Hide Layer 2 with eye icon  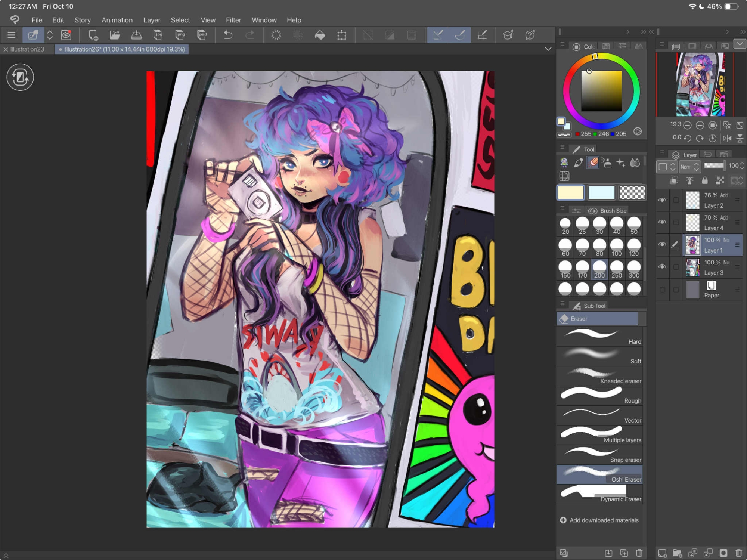point(662,200)
